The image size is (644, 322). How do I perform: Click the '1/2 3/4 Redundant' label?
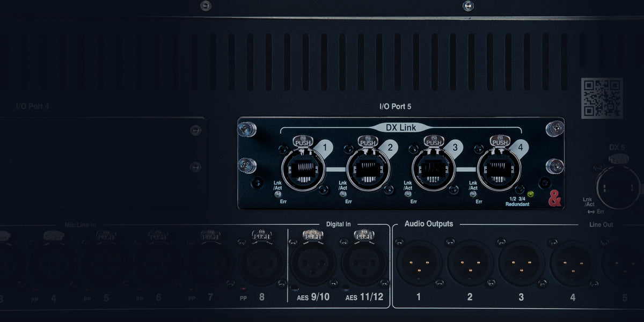coord(518,201)
